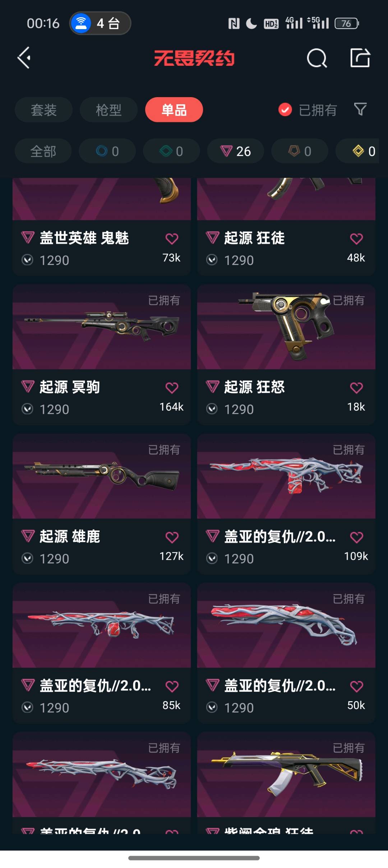
Task: Like the 起源 冥驹 skin heart
Action: [x=172, y=388]
